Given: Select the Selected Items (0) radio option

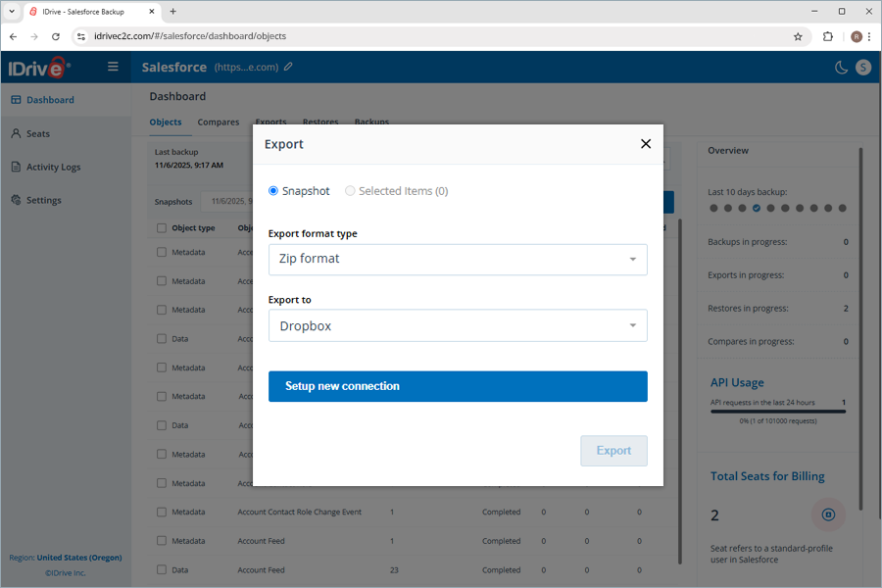Looking at the screenshot, I should tap(350, 191).
